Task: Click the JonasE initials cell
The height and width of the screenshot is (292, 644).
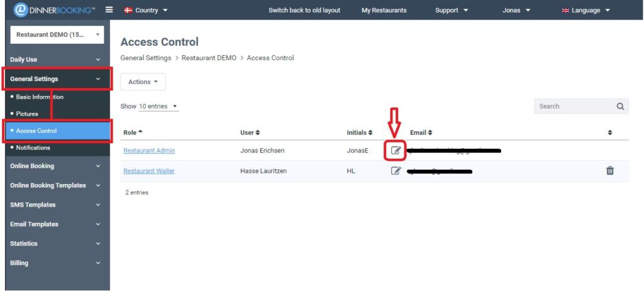Action: pyautogui.click(x=358, y=151)
